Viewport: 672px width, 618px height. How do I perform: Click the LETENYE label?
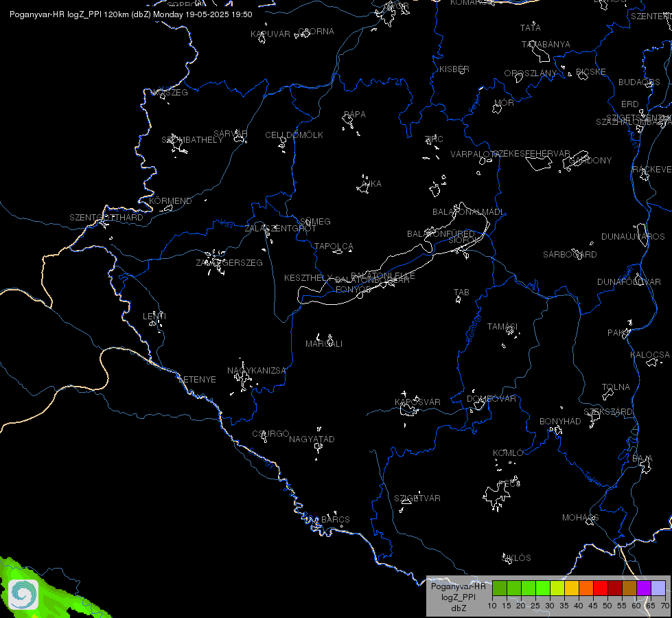(197, 380)
